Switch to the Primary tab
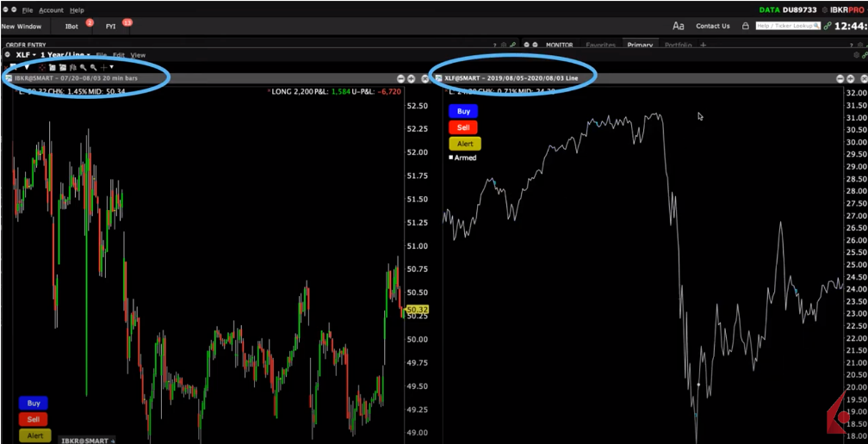The width and height of the screenshot is (868, 444). [640, 45]
